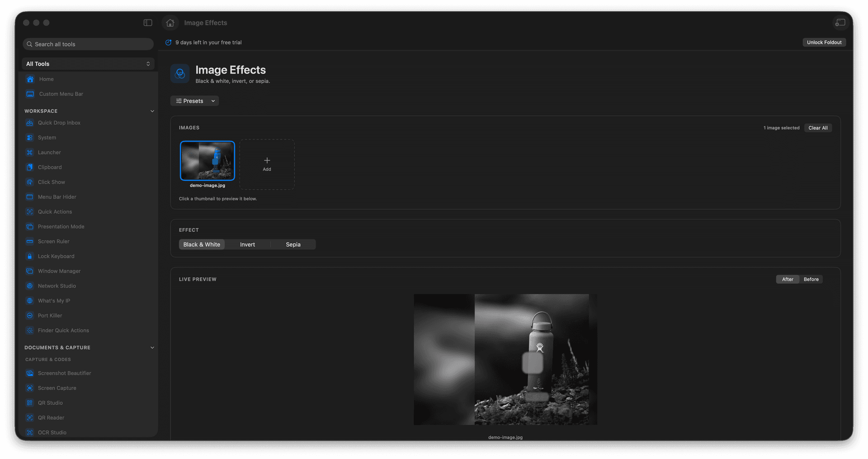
Task: Click the demo-image.jpg caption under preview
Action: pos(505,437)
